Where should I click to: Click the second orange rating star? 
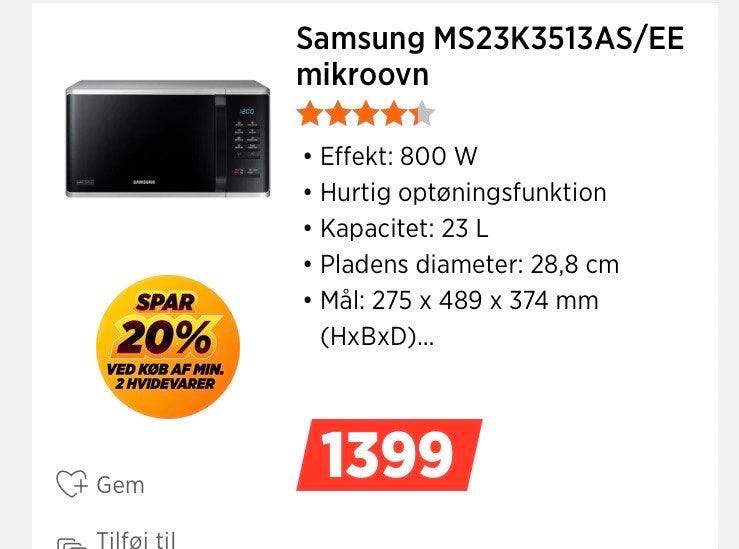pos(338,114)
